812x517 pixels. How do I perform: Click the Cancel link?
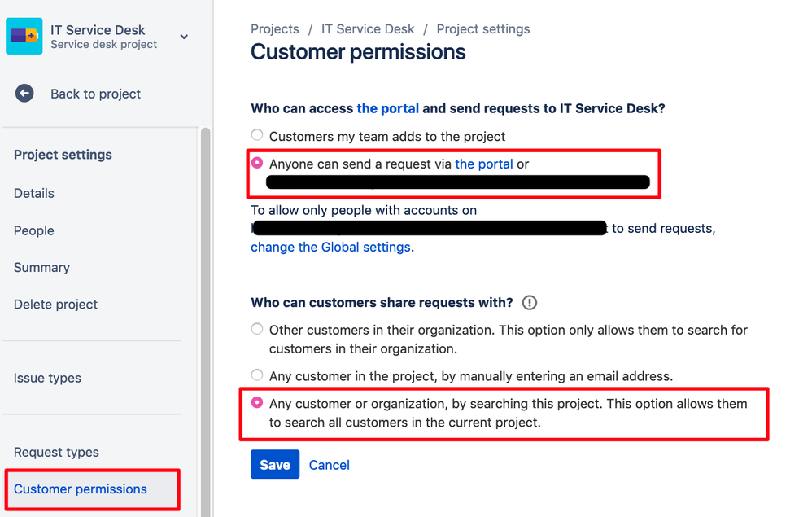pos(330,465)
